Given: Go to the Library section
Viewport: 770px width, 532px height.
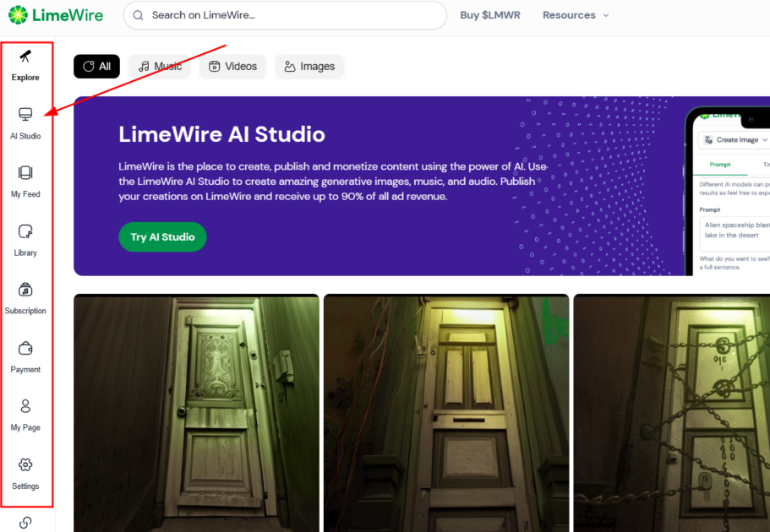Looking at the screenshot, I should tap(25, 240).
